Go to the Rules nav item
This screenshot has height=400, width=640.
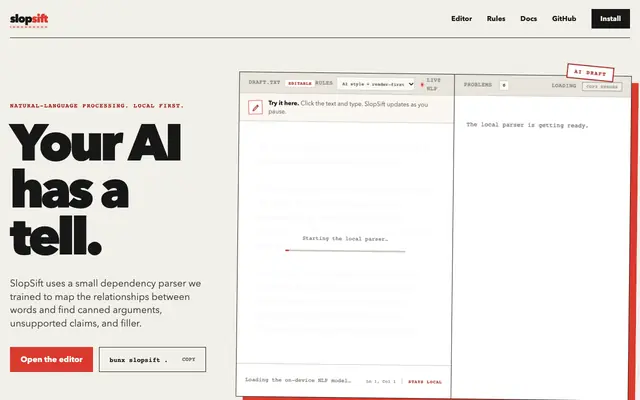[496, 18]
